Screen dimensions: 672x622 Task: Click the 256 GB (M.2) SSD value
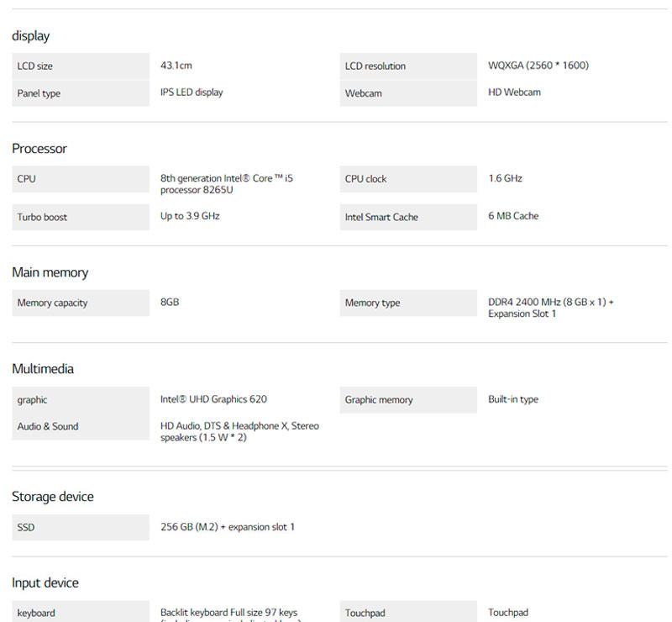227,527
